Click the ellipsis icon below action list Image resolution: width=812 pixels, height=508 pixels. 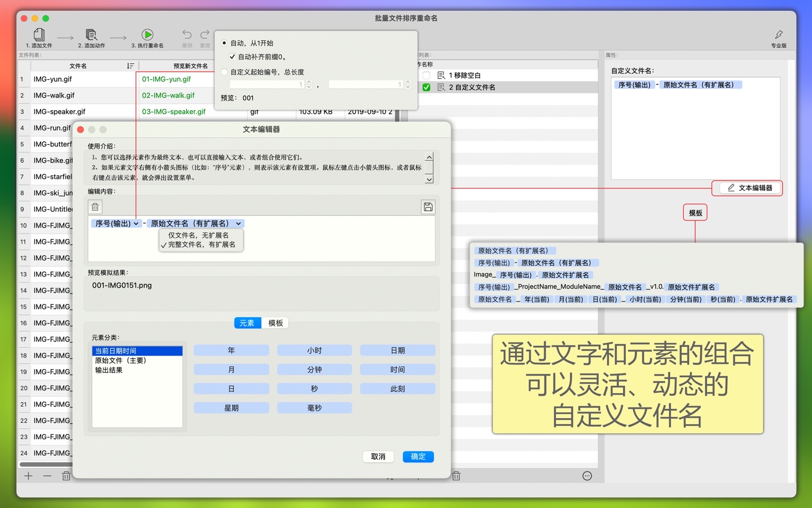(x=587, y=476)
